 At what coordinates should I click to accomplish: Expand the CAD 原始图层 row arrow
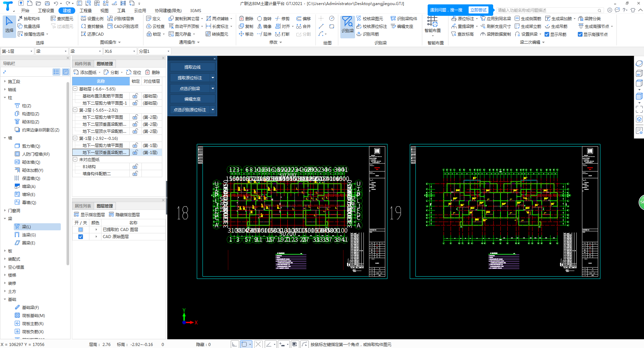click(x=96, y=237)
